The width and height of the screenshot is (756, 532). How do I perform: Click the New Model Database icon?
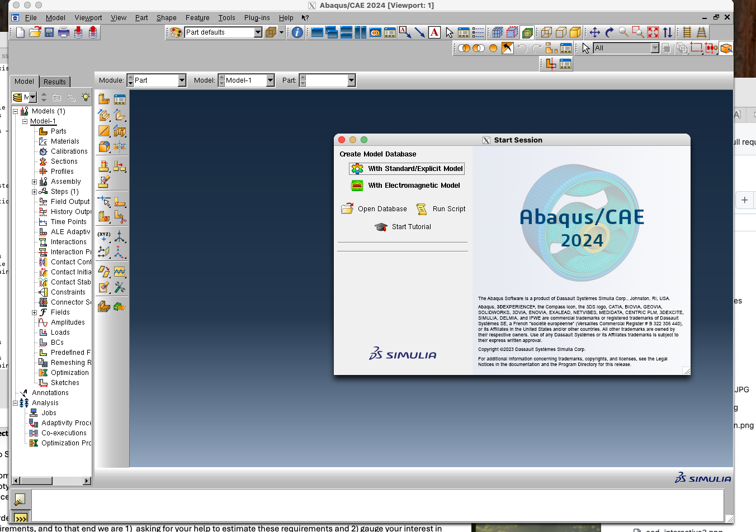coord(20,32)
